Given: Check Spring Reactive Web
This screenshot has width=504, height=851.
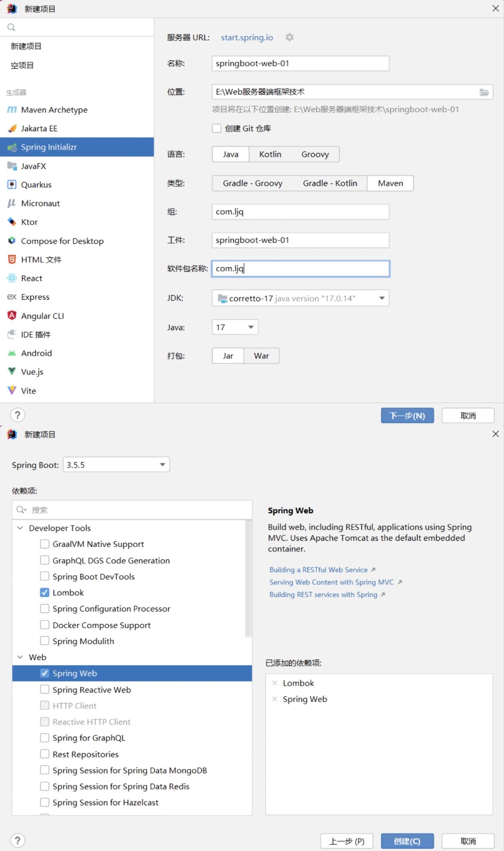Looking at the screenshot, I should point(44,689).
